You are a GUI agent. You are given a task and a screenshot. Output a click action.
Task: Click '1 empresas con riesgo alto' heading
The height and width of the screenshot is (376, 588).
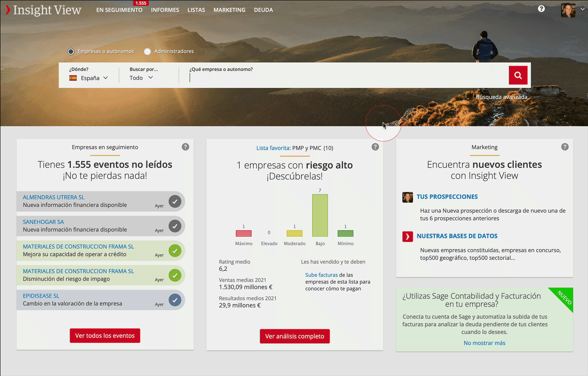(x=295, y=166)
